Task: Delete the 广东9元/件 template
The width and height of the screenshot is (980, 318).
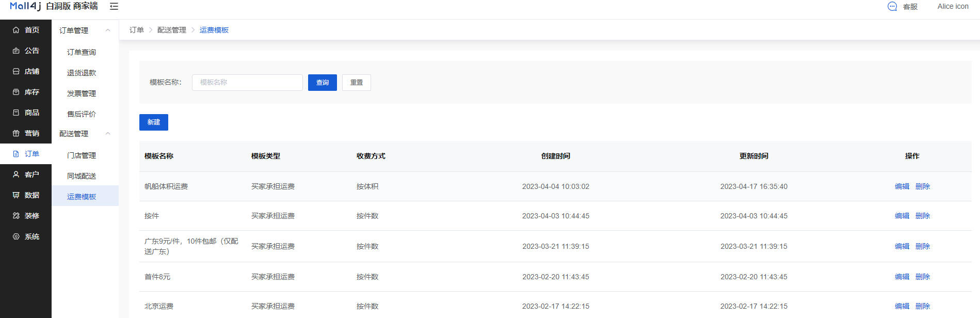Action: 923,246
